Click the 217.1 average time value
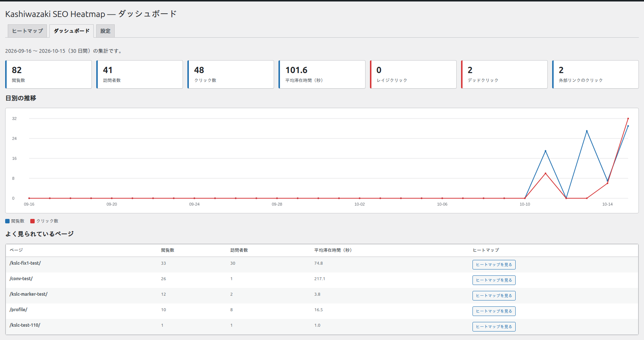Viewport: 644px width, 340px height. click(319, 279)
